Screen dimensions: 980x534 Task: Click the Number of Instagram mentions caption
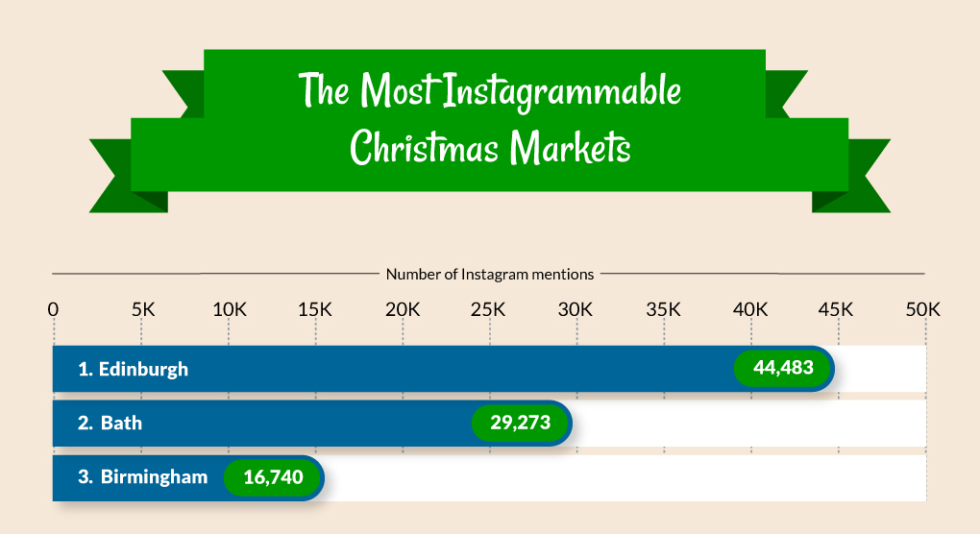(489, 274)
